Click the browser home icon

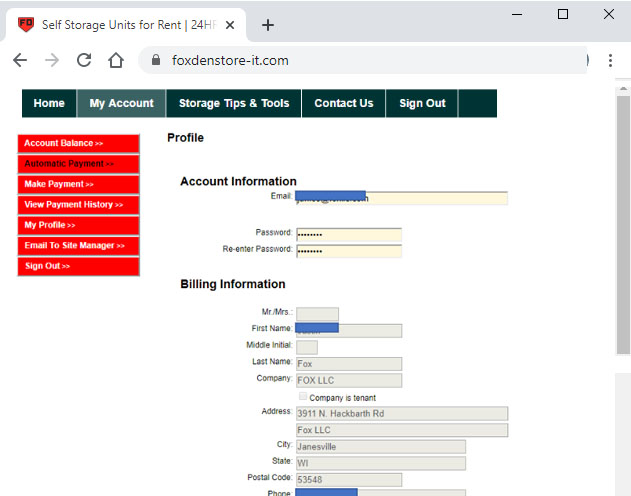coord(116,60)
